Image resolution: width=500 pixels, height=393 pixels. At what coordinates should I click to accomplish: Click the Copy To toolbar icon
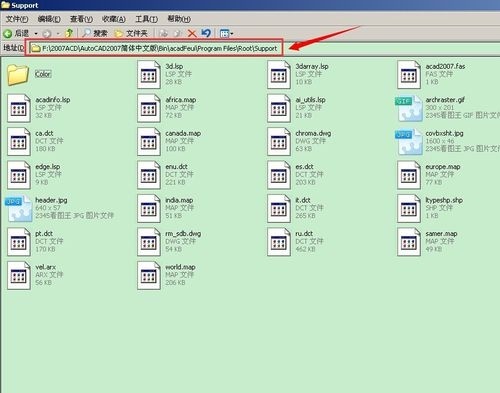178,33
